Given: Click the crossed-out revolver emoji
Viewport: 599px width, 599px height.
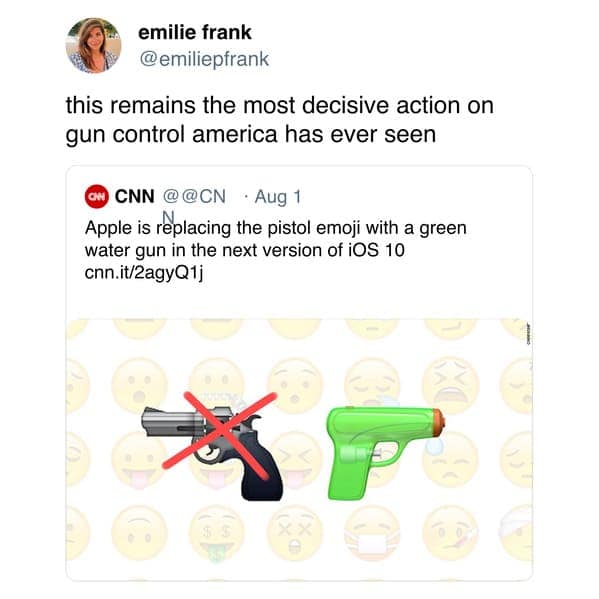Looking at the screenshot, I should pyautogui.click(x=212, y=453).
